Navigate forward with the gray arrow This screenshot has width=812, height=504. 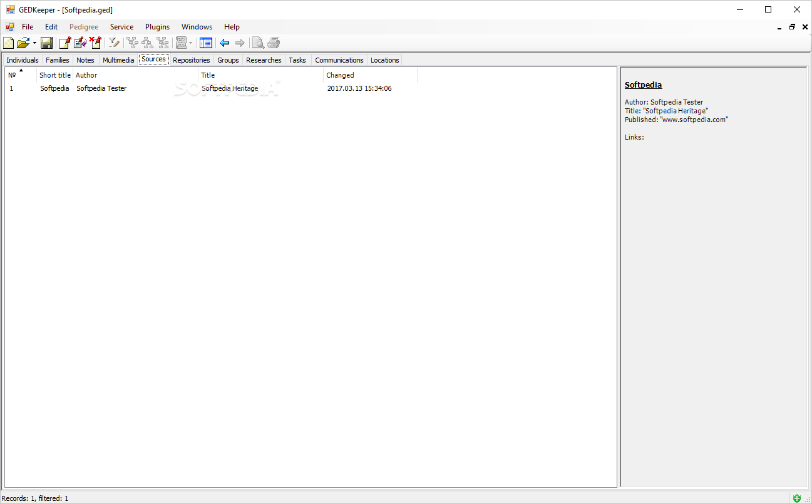click(x=239, y=43)
